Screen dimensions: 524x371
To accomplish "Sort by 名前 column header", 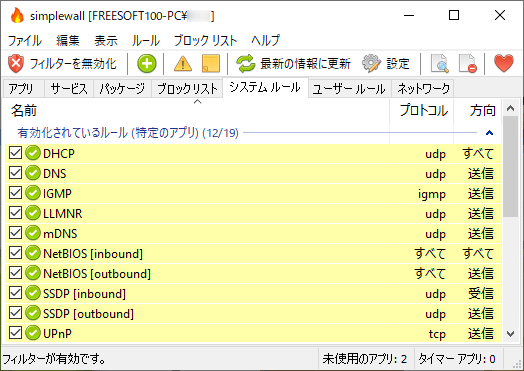I will coord(196,111).
